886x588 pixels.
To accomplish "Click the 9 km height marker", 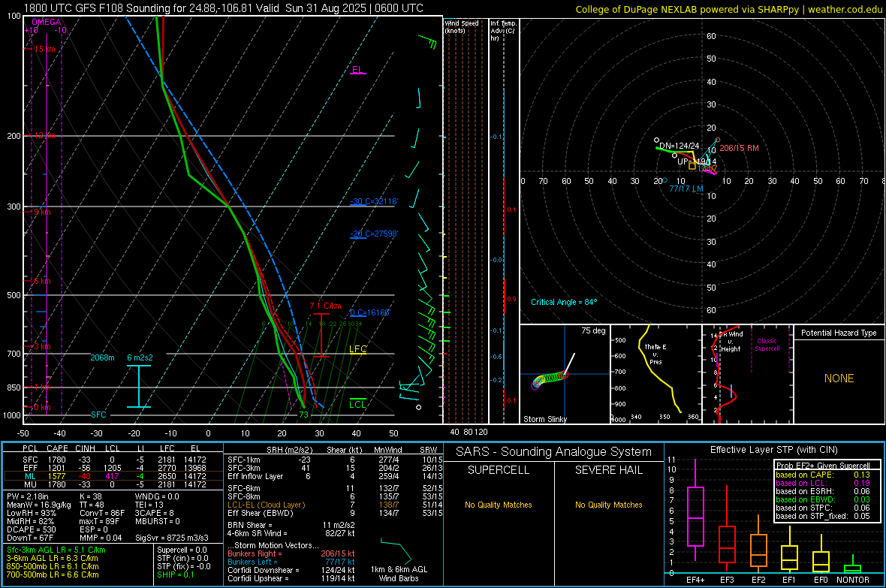I will [42, 212].
